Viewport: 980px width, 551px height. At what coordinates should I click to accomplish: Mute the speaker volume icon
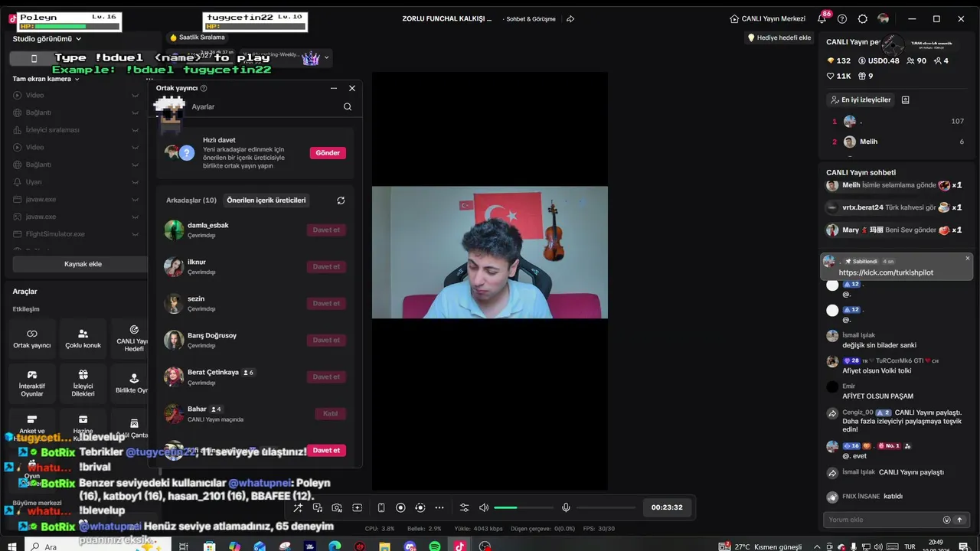[484, 507]
